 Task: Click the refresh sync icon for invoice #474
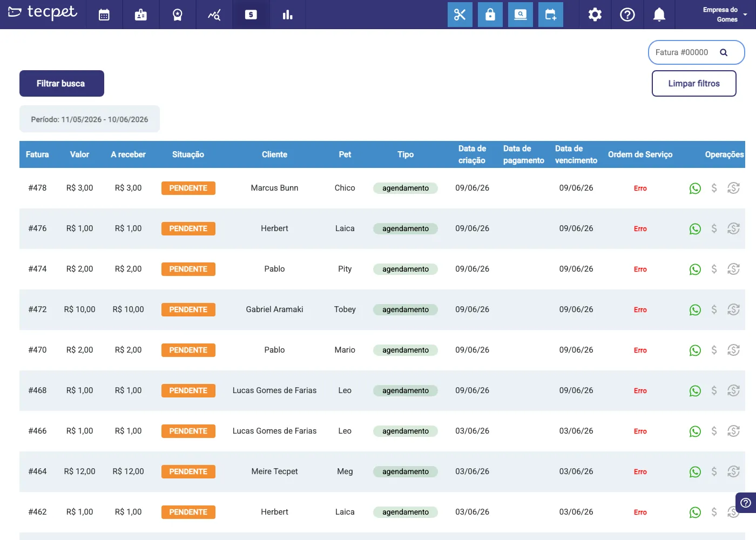click(x=733, y=269)
